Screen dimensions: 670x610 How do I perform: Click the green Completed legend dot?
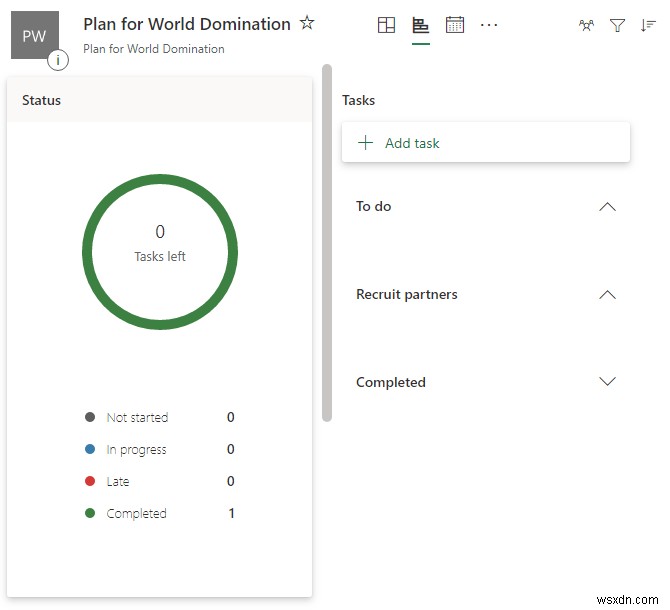tap(90, 513)
